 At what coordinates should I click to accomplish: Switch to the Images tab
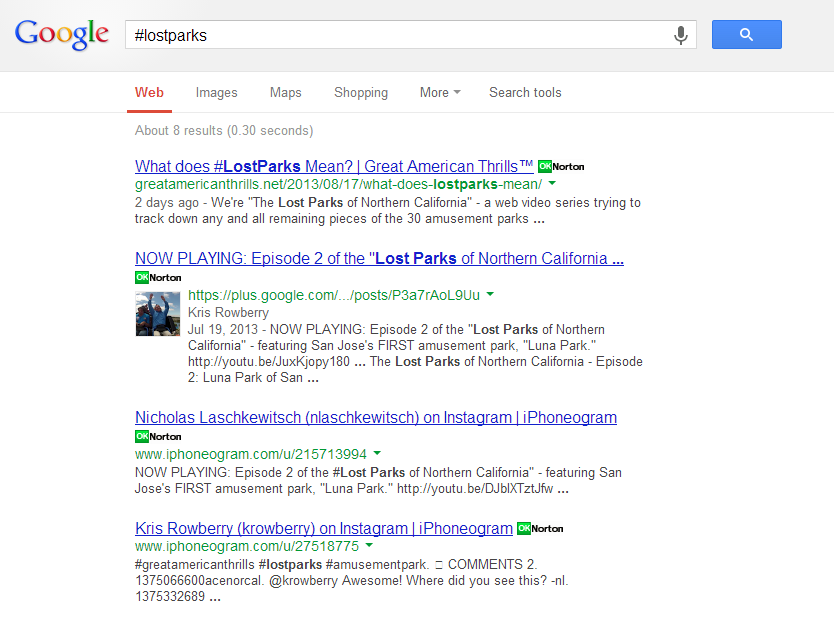216,92
